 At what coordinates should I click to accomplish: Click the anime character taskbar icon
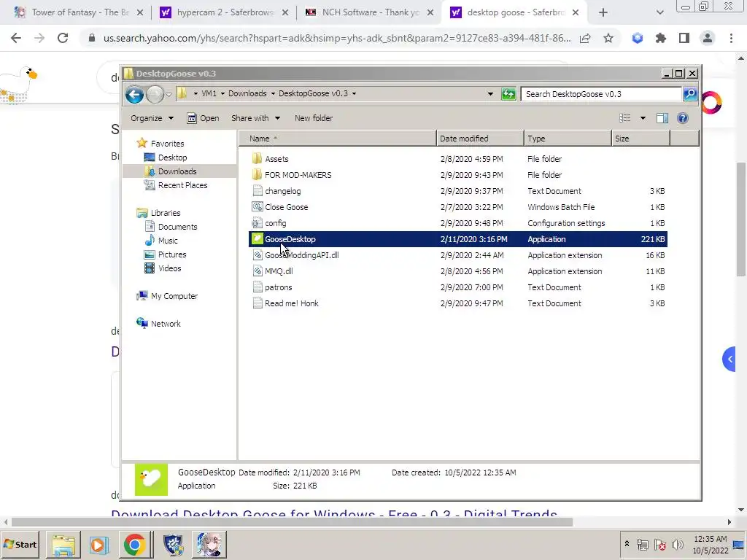pos(209,544)
